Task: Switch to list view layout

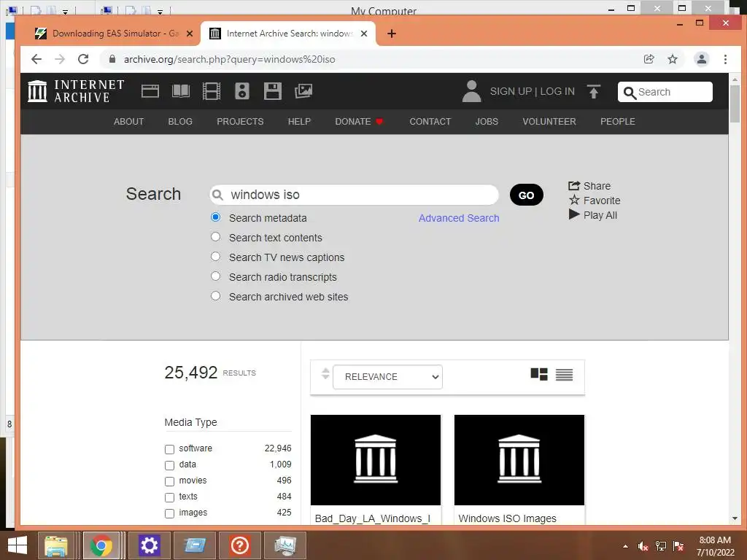Action: pyautogui.click(x=564, y=375)
